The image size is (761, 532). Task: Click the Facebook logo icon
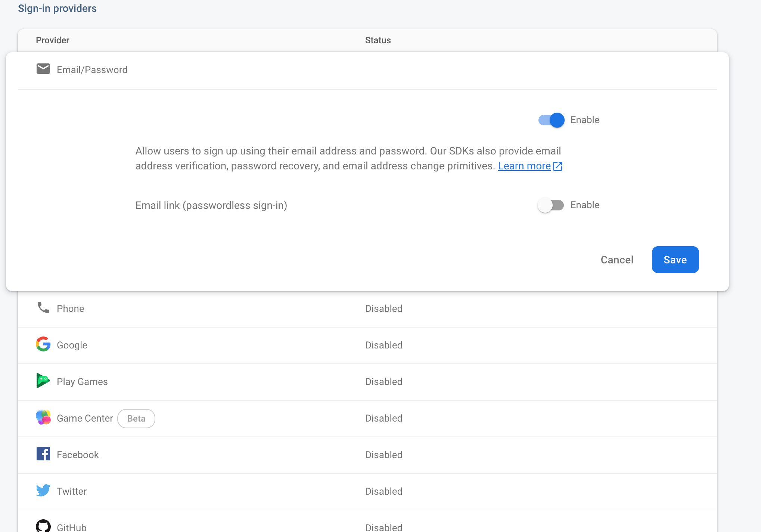[x=43, y=454]
